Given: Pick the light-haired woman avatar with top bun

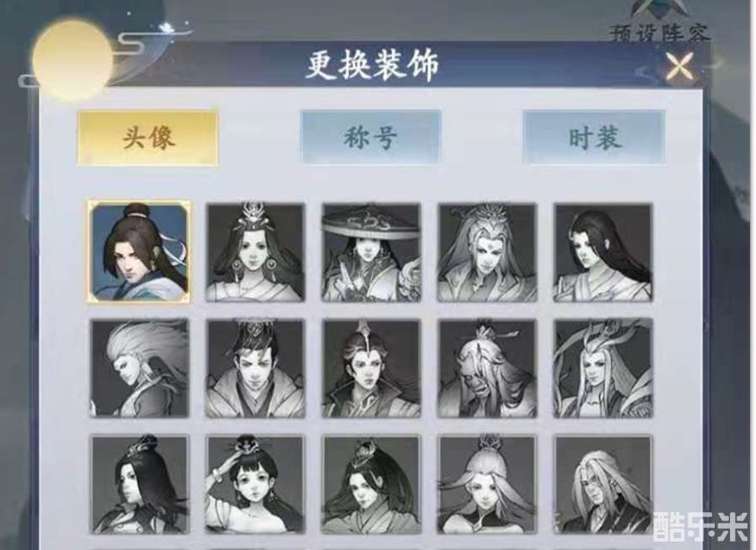Looking at the screenshot, I should click(487, 484).
